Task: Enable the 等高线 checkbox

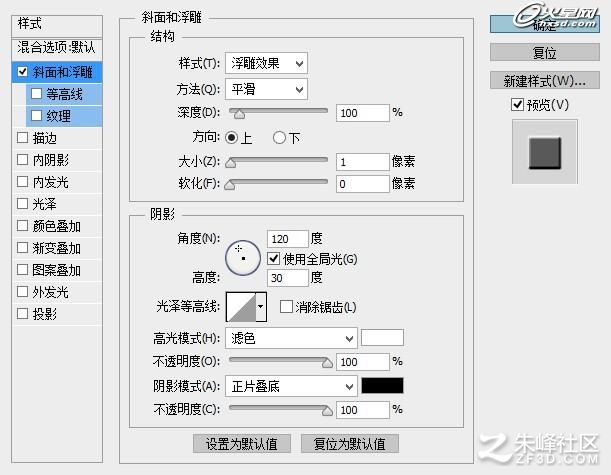Action: 36,94
